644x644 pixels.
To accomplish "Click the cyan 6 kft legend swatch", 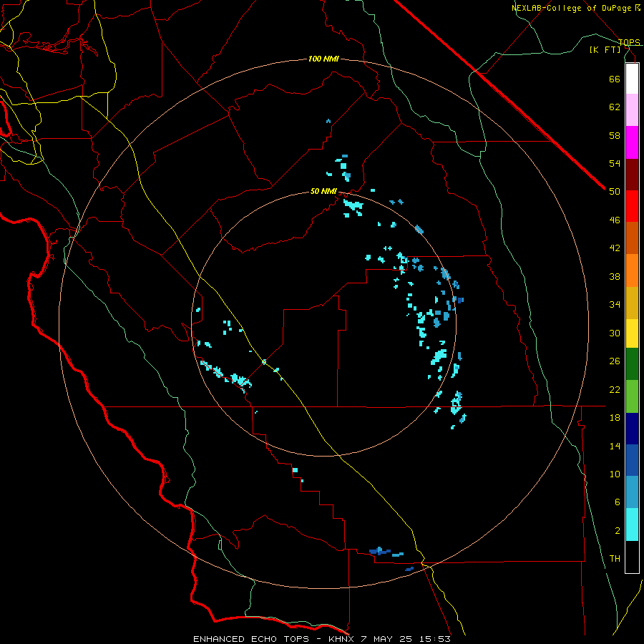I will tap(632, 525).
